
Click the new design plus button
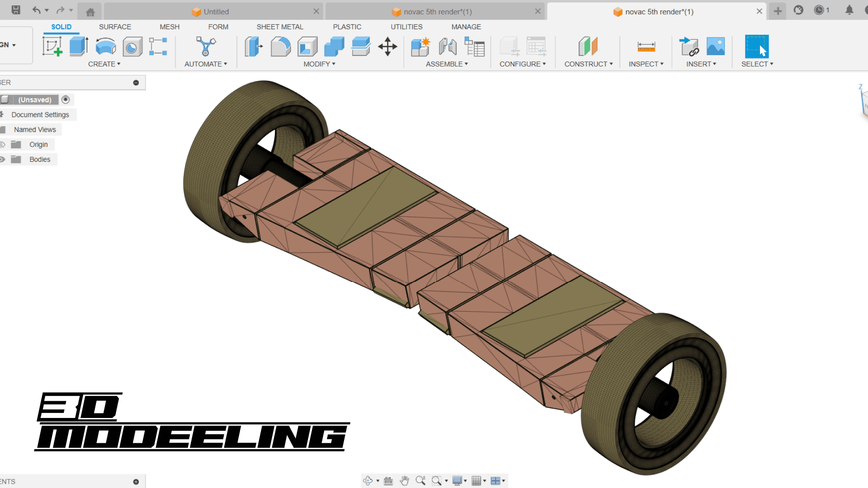(x=778, y=11)
